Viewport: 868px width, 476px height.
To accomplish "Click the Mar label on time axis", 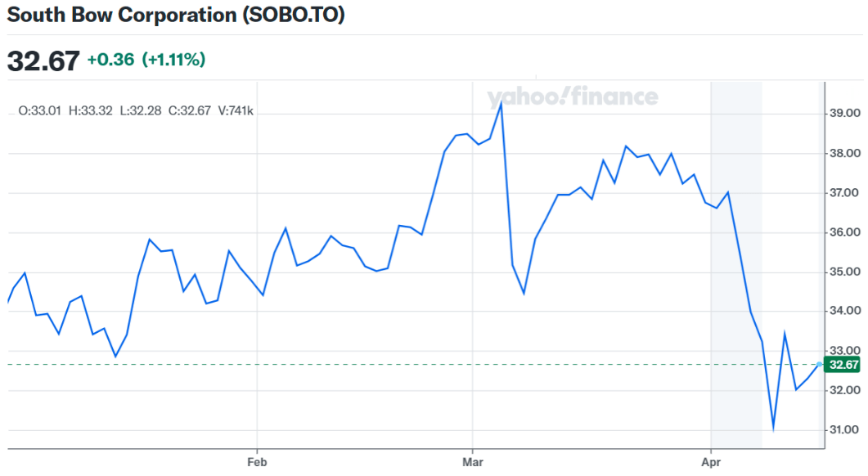I will [x=473, y=462].
